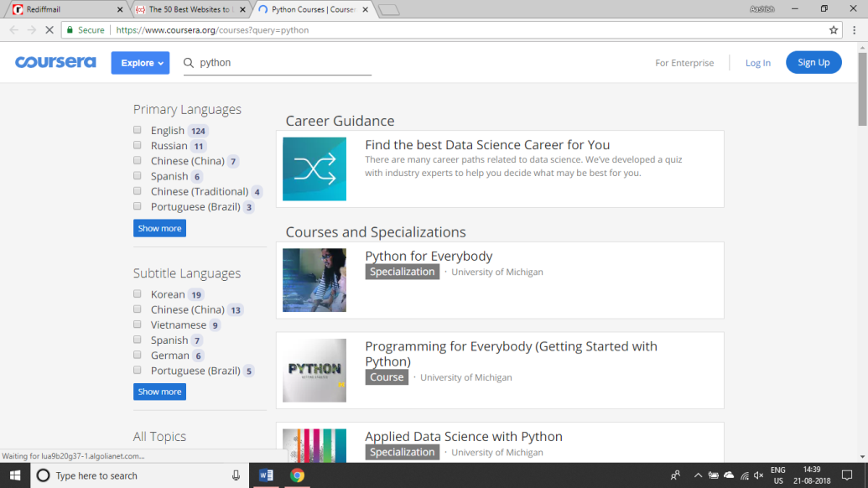The width and height of the screenshot is (868, 488).
Task: Tick Chinese (China) under Primary Languages
Action: pyautogui.click(x=138, y=160)
